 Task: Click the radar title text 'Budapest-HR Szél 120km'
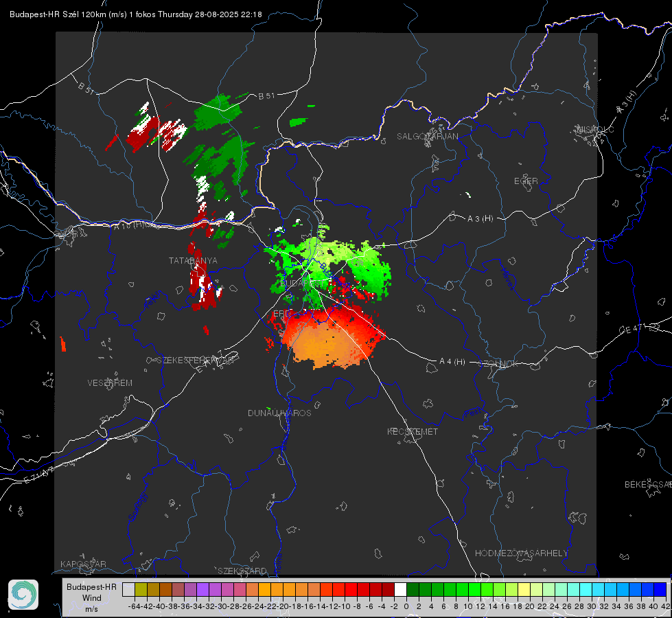(58, 14)
